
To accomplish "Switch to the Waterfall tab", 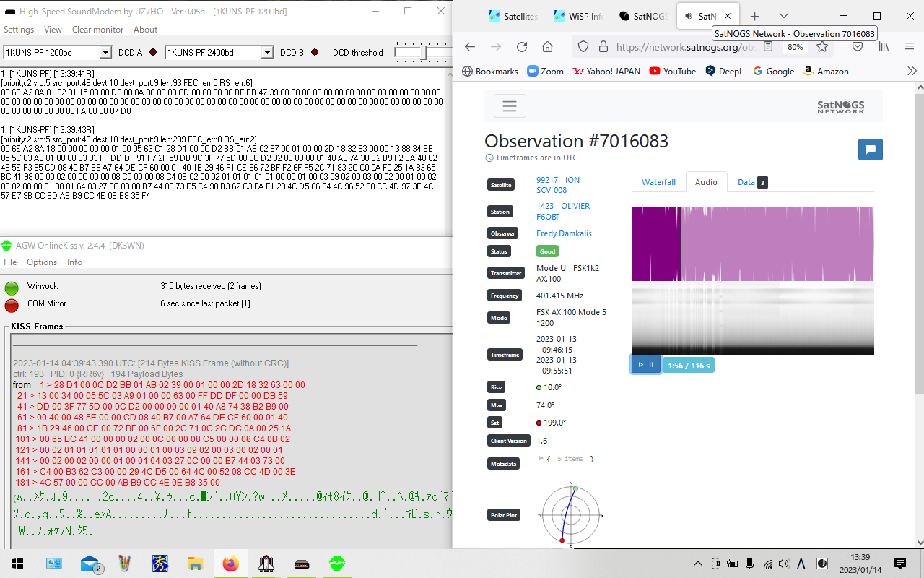I will pos(658,182).
